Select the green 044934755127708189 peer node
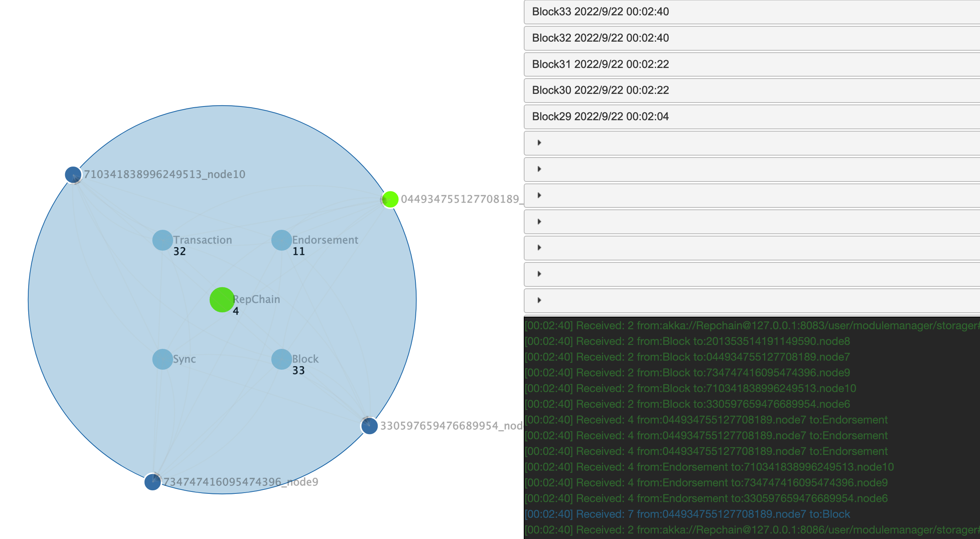The height and width of the screenshot is (539, 980). point(390,200)
